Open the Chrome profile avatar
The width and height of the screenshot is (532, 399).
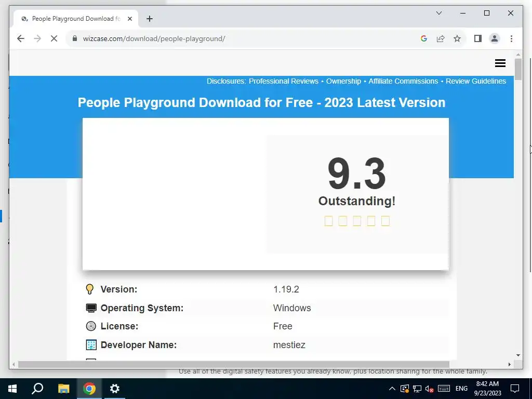tap(495, 38)
